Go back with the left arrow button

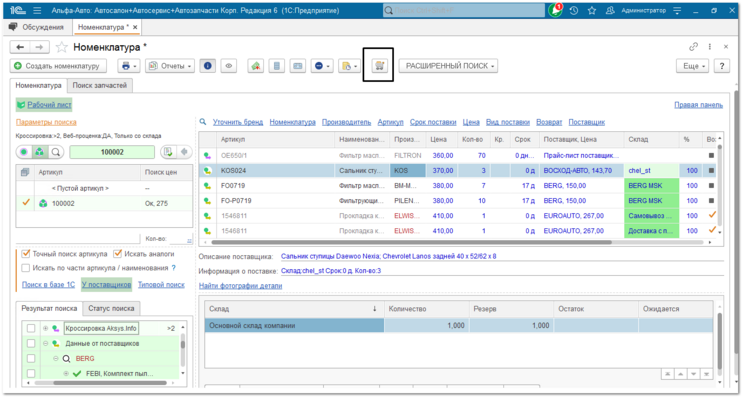coord(20,47)
